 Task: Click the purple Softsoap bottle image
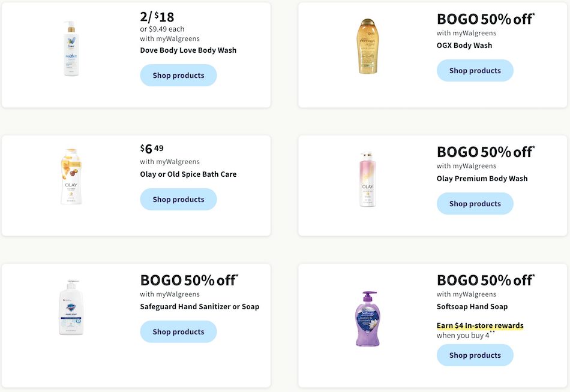coord(368,319)
